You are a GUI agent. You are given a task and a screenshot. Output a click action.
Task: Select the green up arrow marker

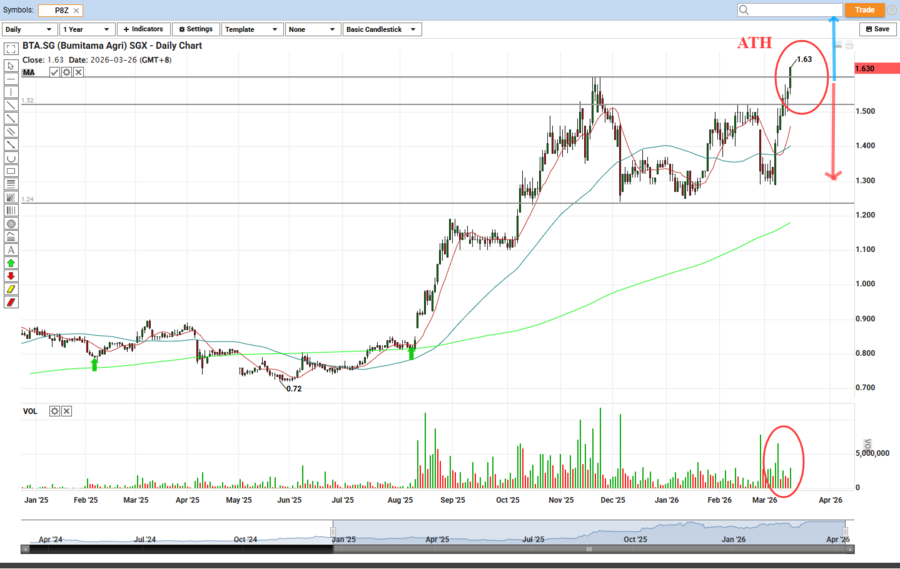11,263
